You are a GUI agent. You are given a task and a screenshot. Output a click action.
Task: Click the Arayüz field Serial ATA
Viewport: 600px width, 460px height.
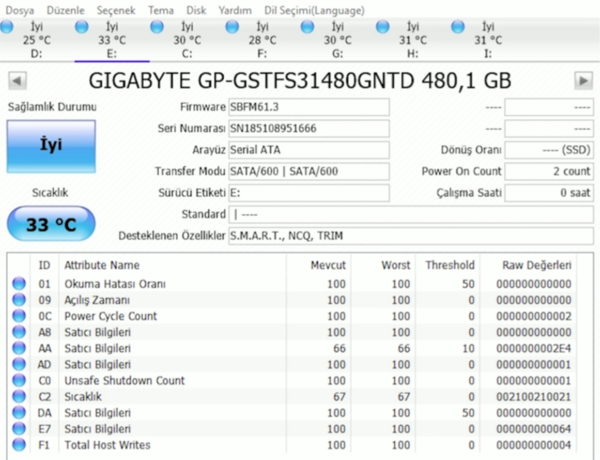(x=309, y=150)
